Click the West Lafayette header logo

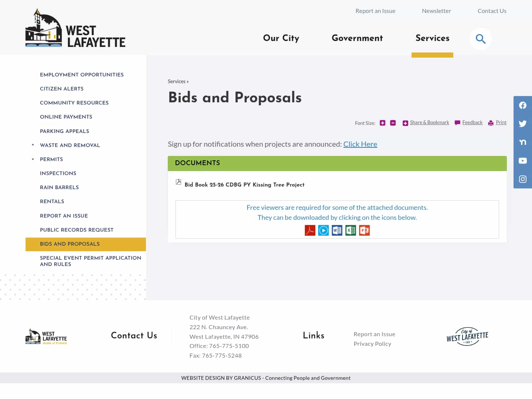[75, 29]
